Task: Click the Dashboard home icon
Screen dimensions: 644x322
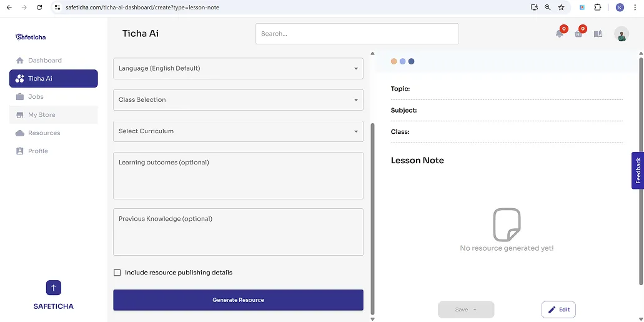Action: pyautogui.click(x=20, y=61)
